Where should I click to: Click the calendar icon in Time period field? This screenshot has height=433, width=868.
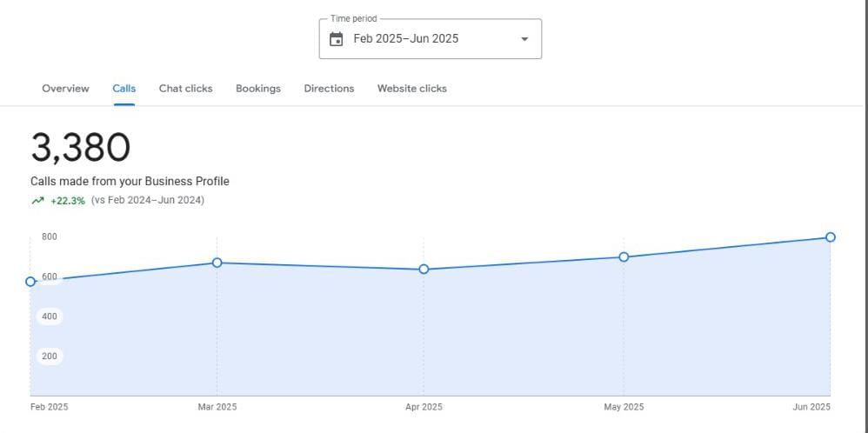coord(337,39)
